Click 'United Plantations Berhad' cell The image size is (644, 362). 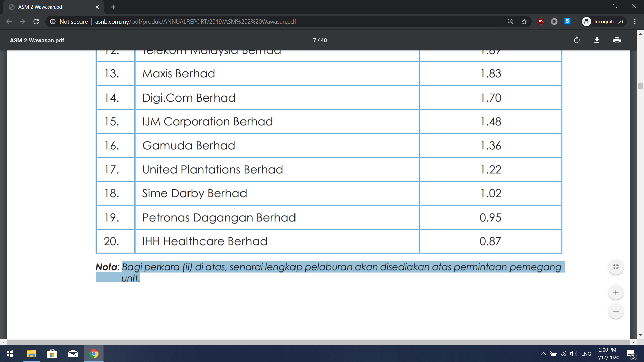[x=277, y=169]
